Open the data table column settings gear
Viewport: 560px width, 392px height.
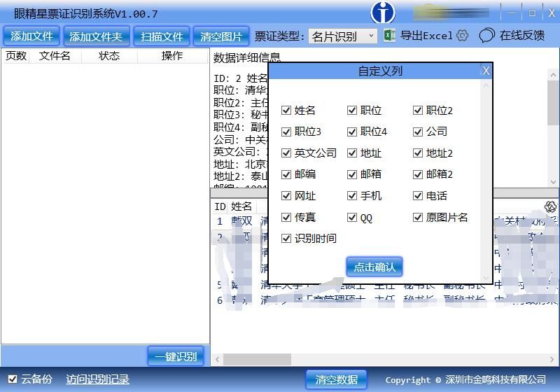(550, 206)
